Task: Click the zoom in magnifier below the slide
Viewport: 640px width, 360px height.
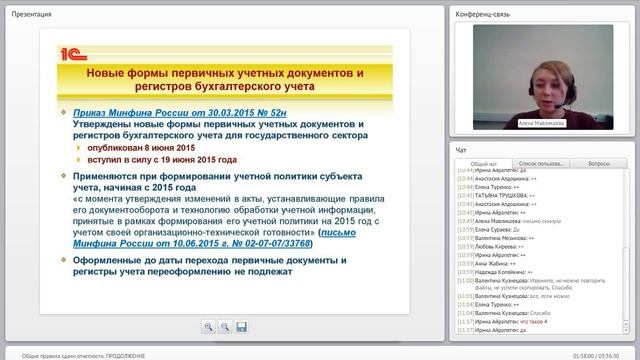Action: pyautogui.click(x=208, y=327)
